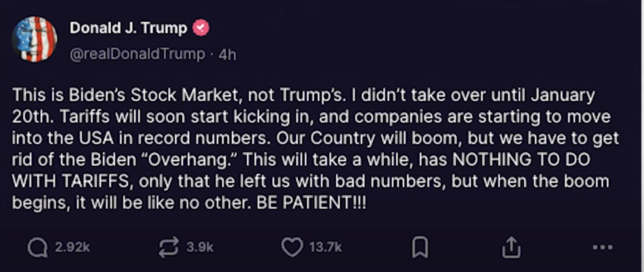644x272 pixels.
Task: Click the repost arrows icon
Action: 168,247
